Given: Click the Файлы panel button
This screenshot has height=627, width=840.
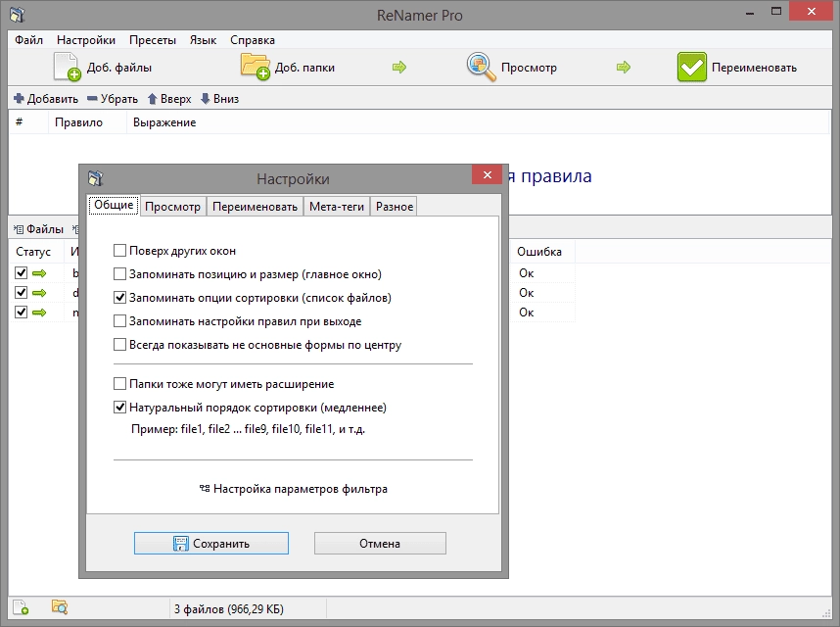Looking at the screenshot, I should pyautogui.click(x=38, y=229).
